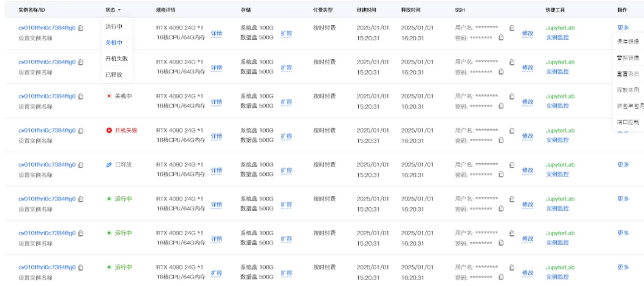The image size is (644, 286).
Task: Click the SSH column header
Action: (x=460, y=10)
